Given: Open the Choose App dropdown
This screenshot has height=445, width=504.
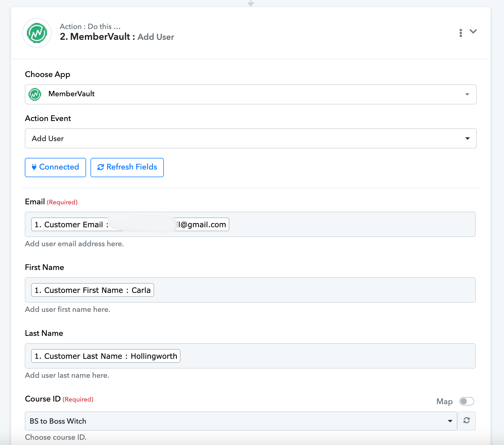Looking at the screenshot, I should coord(467,94).
